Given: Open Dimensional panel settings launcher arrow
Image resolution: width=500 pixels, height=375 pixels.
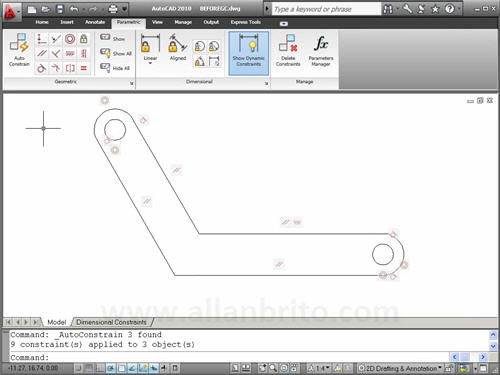Looking at the screenshot, I should click(x=266, y=83).
